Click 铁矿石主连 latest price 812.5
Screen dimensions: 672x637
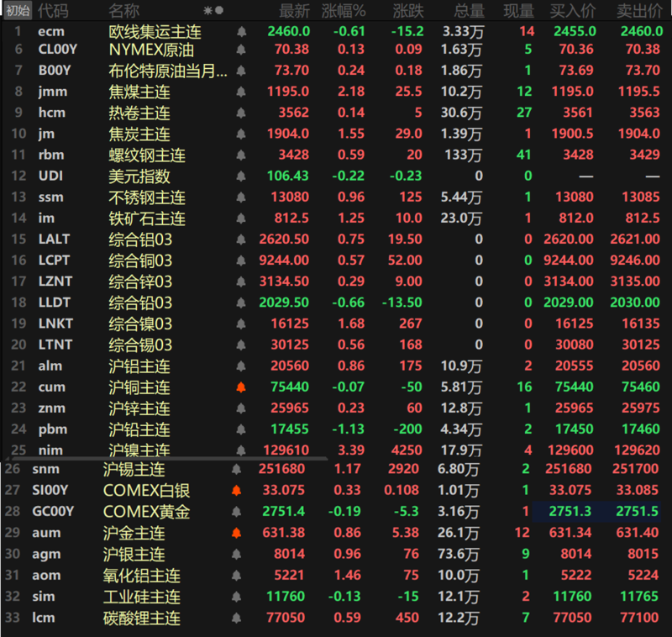[x=291, y=218]
